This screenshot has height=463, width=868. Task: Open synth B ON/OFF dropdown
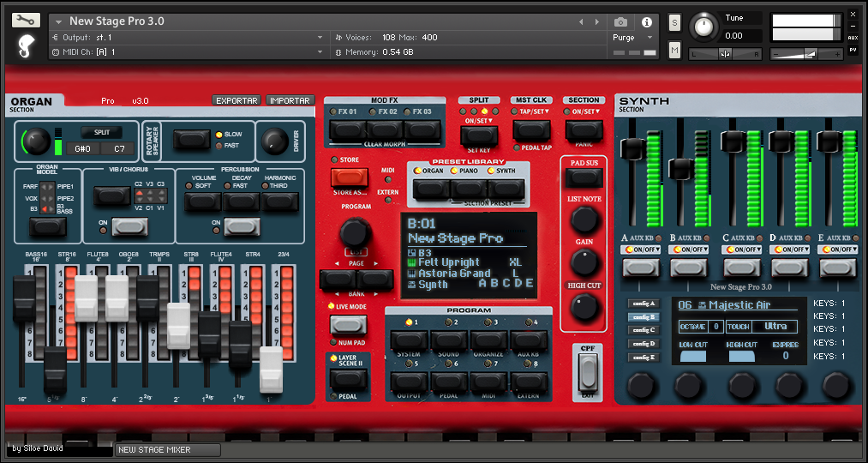(x=688, y=250)
